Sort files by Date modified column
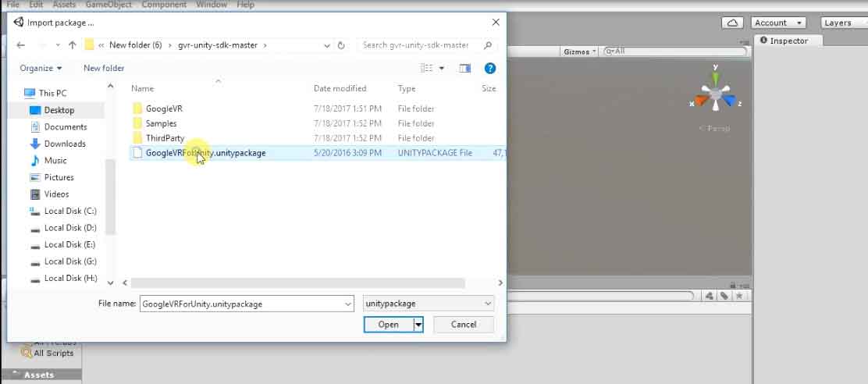 [340, 88]
